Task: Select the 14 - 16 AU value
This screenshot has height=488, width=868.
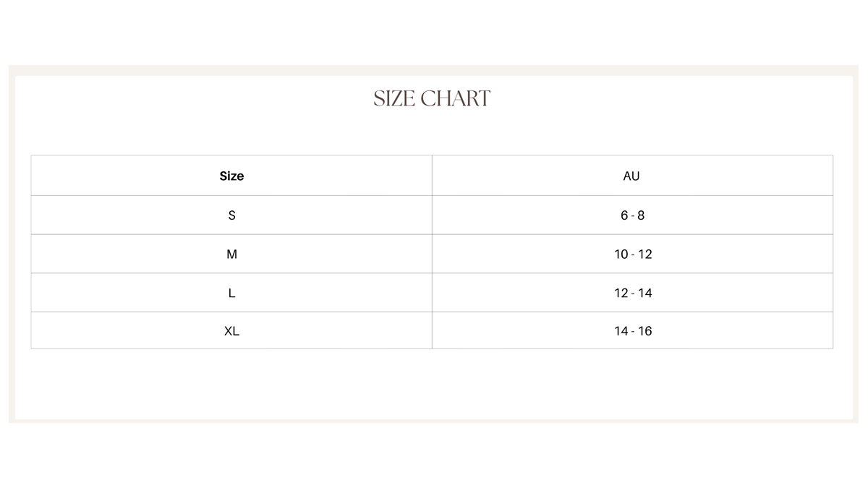Action: tap(633, 331)
